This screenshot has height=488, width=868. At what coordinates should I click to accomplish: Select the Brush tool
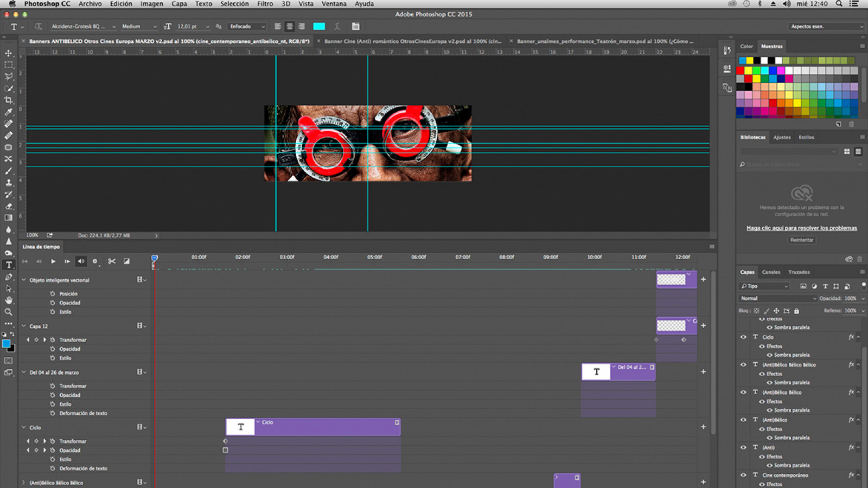tap(8, 171)
